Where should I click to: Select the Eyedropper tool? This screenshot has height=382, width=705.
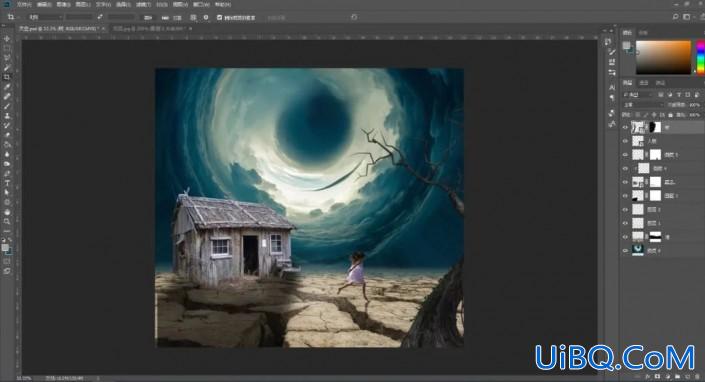tap(7, 87)
